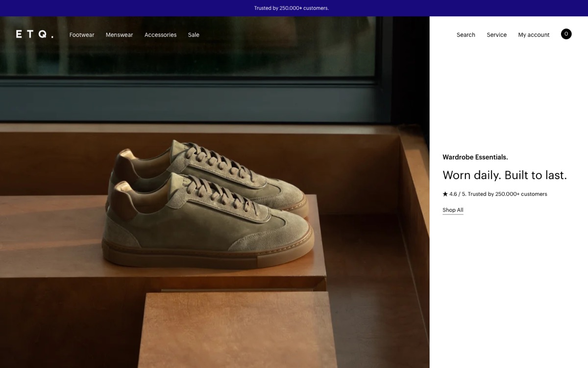The width and height of the screenshot is (588, 368).
Task: Click the ETQ. logo
Action: pyautogui.click(x=34, y=34)
